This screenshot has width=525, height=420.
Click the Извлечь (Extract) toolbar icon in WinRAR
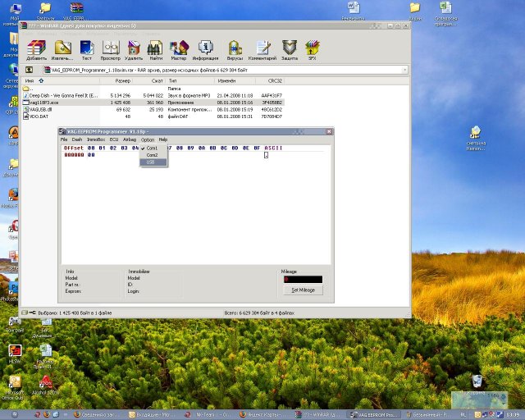(62, 50)
